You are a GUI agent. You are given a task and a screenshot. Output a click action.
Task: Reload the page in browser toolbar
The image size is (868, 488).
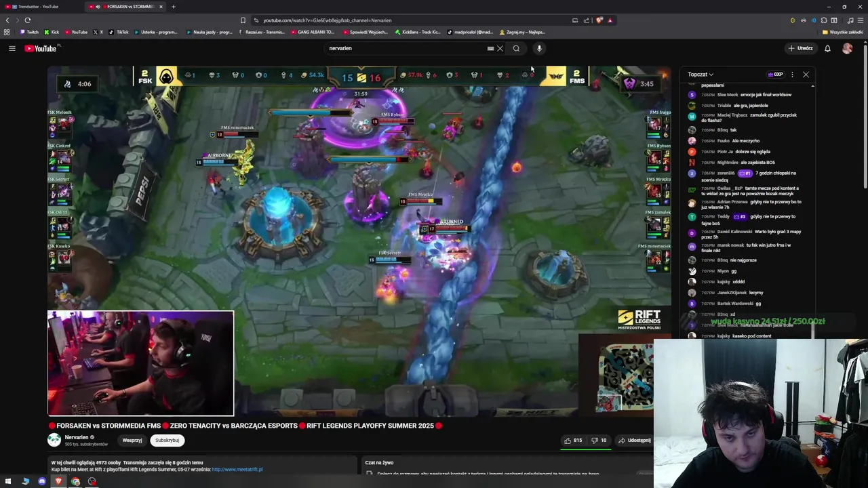27,20
